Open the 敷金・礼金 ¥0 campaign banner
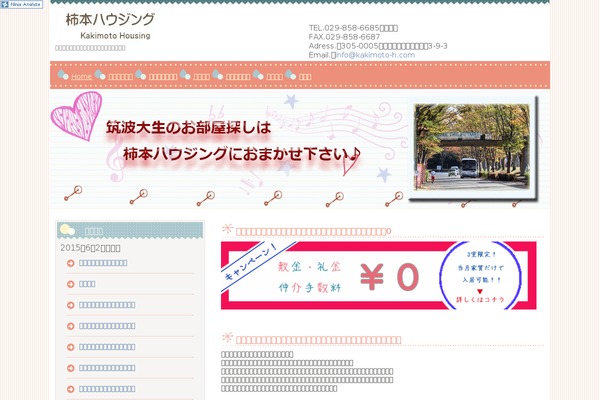 pyautogui.click(x=378, y=276)
